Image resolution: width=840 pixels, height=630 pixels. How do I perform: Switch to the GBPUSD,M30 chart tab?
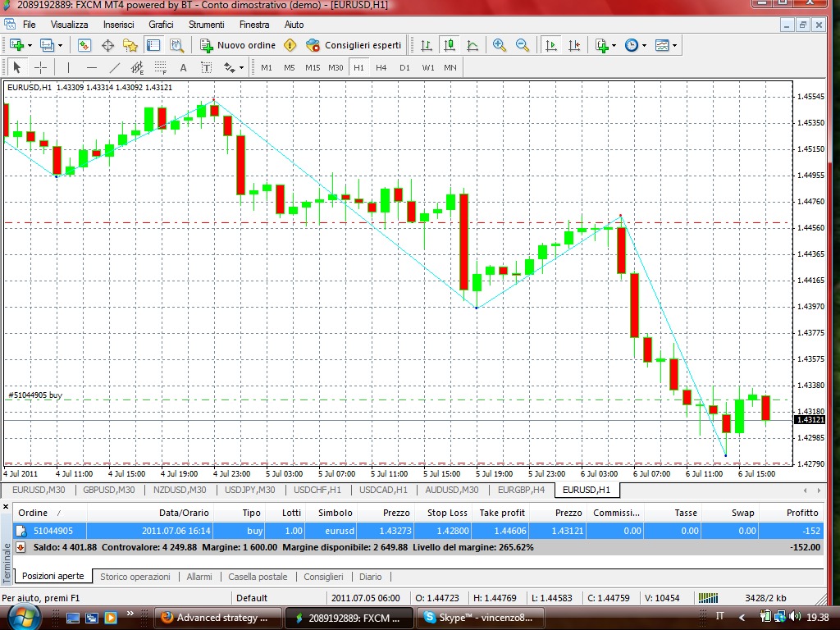click(109, 491)
